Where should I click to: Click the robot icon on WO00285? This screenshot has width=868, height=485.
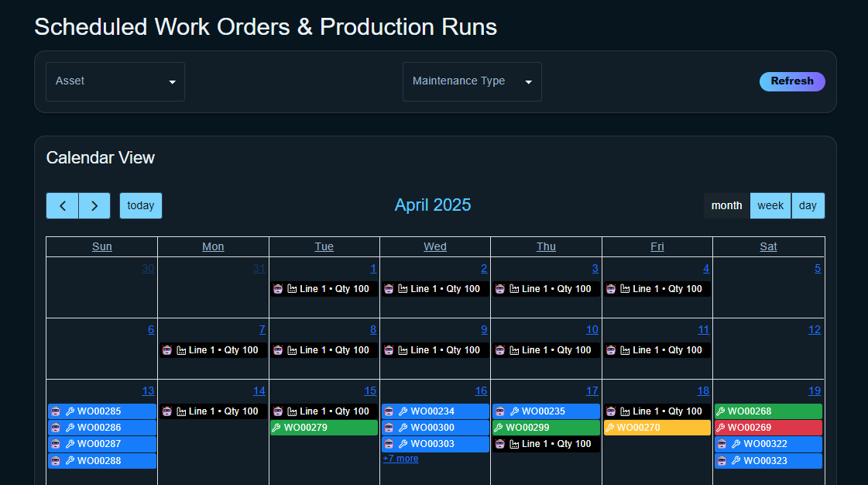click(55, 411)
